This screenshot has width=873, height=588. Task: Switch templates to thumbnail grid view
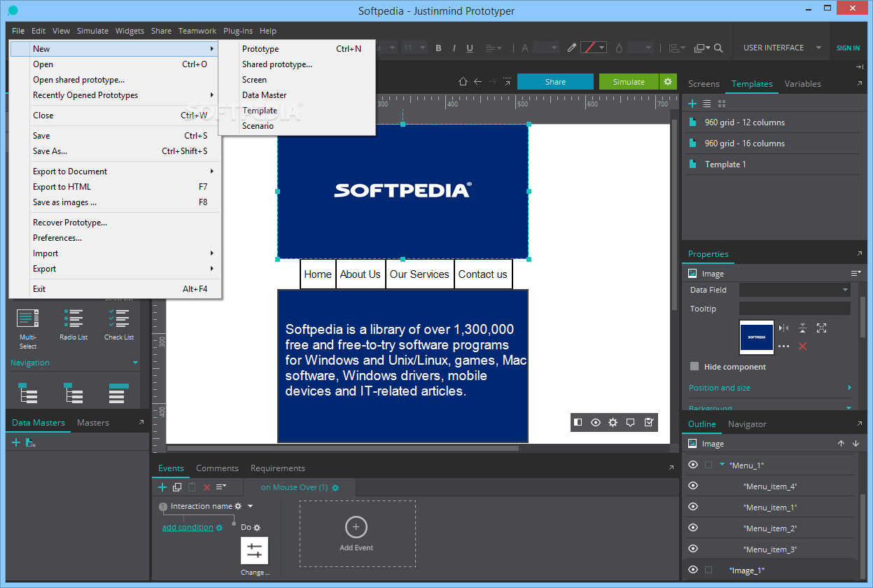point(721,104)
